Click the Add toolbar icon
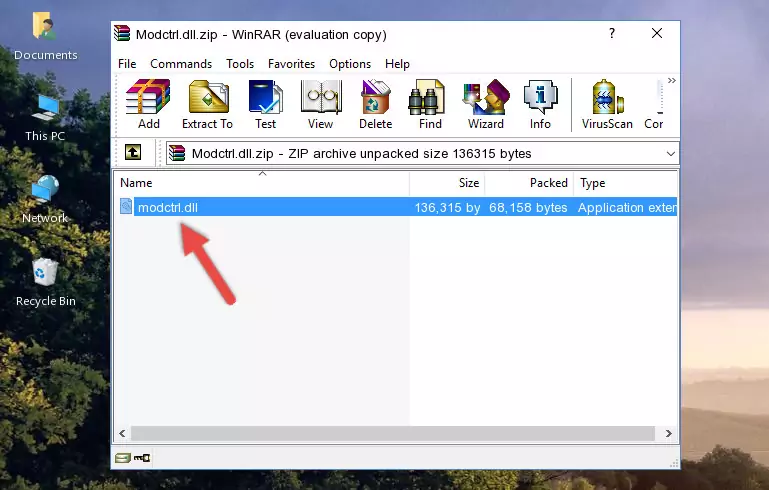 click(148, 104)
